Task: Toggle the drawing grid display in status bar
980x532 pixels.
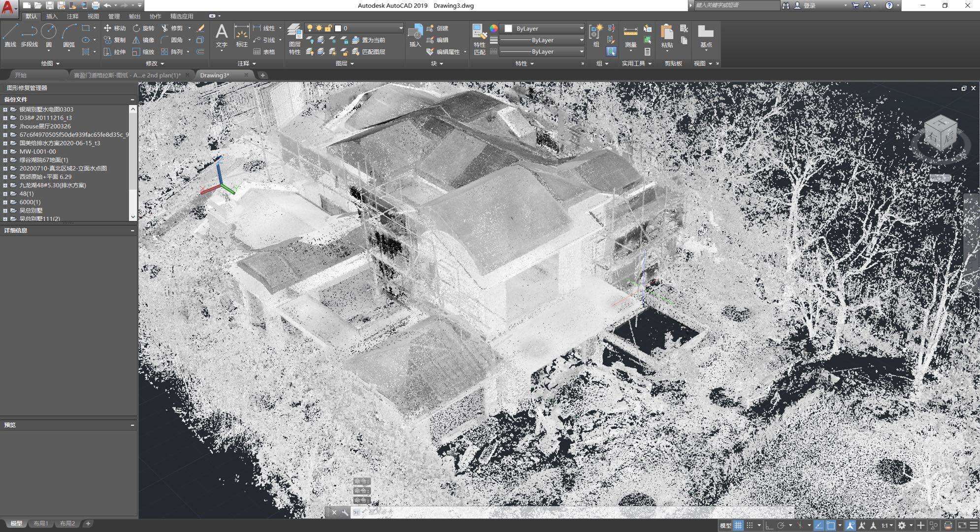Action: click(738, 525)
